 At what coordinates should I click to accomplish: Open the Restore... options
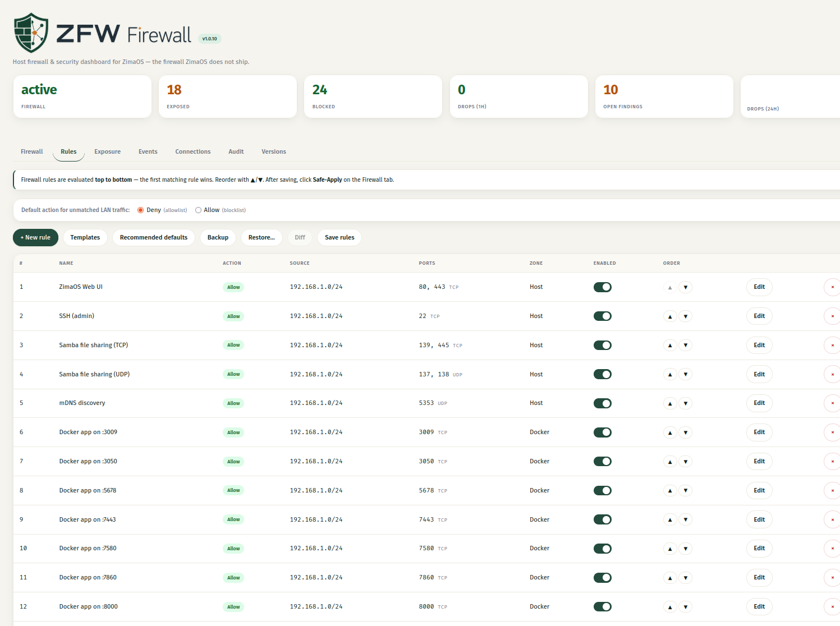[261, 238]
